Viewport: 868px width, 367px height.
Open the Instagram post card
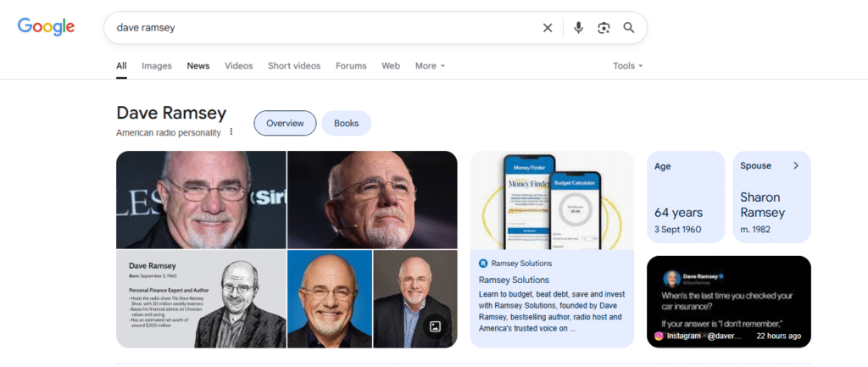[x=728, y=301]
